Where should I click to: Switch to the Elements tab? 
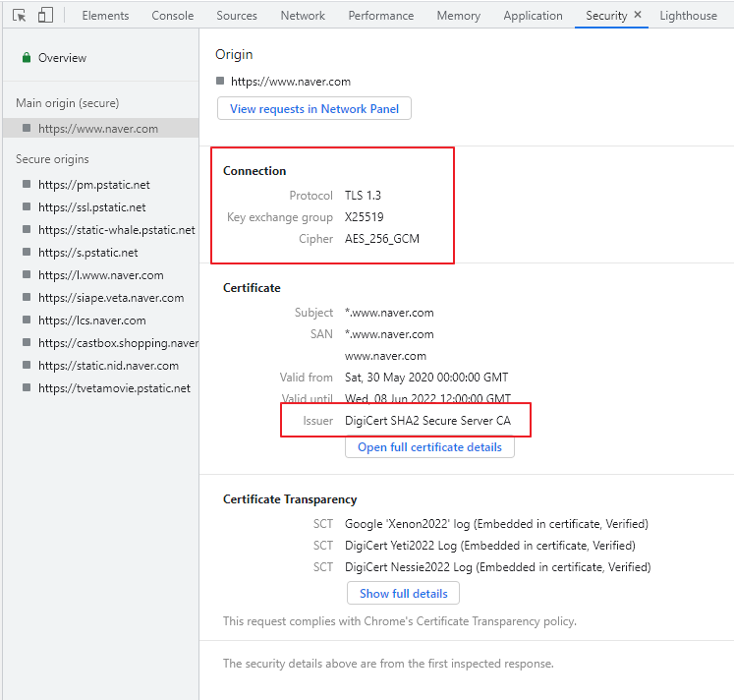[x=105, y=16]
